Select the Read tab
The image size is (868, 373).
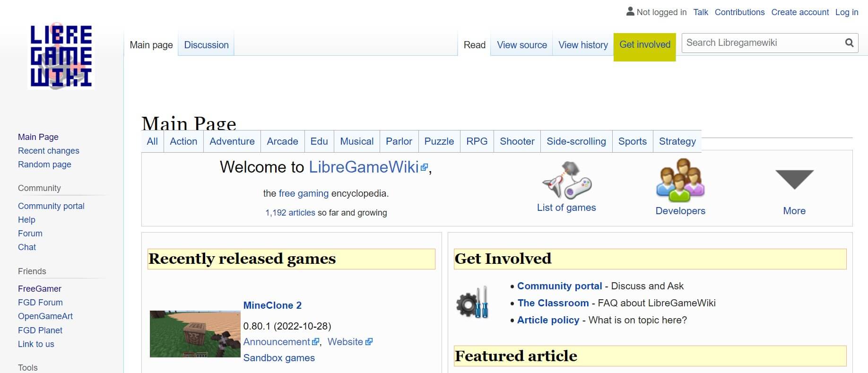pyautogui.click(x=474, y=45)
